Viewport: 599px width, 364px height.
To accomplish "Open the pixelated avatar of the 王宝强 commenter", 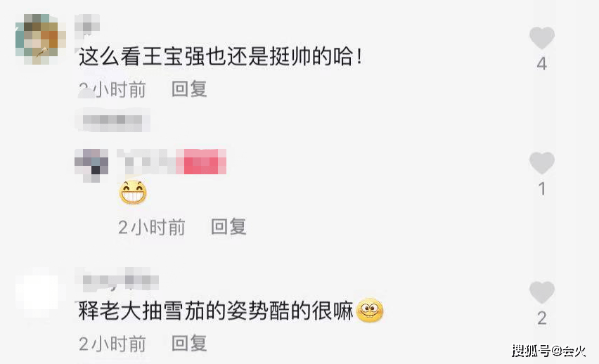I will pyautogui.click(x=40, y=39).
